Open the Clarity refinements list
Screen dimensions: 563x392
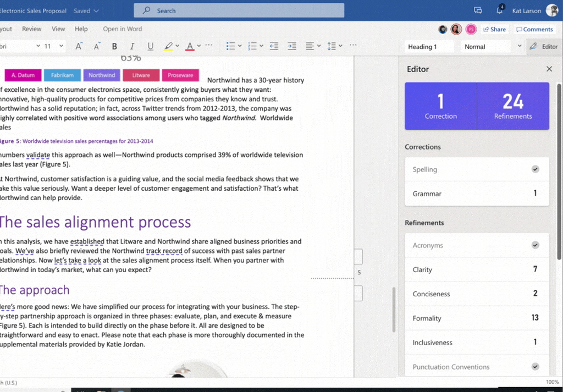(x=477, y=269)
